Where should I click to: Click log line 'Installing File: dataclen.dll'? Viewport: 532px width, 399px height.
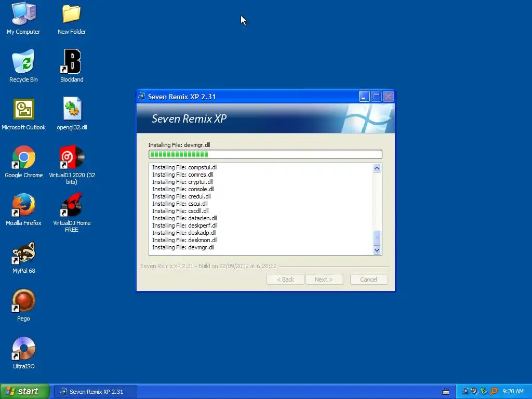[x=184, y=218]
